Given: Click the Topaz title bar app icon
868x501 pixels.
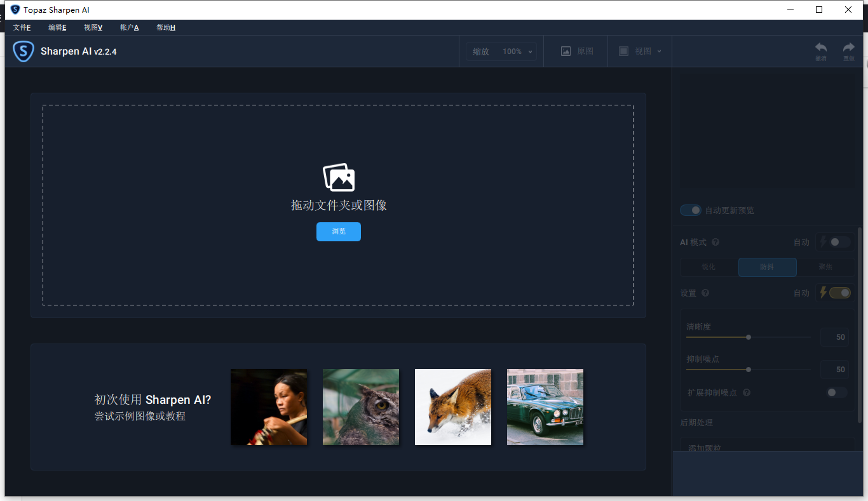Looking at the screenshot, I should pyautogui.click(x=15, y=10).
